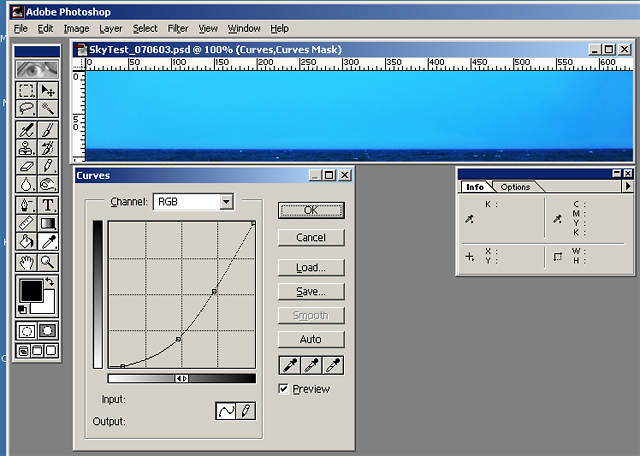640x456 pixels.
Task: Open the first eyedropper readout options in Info
Action: tap(470, 218)
